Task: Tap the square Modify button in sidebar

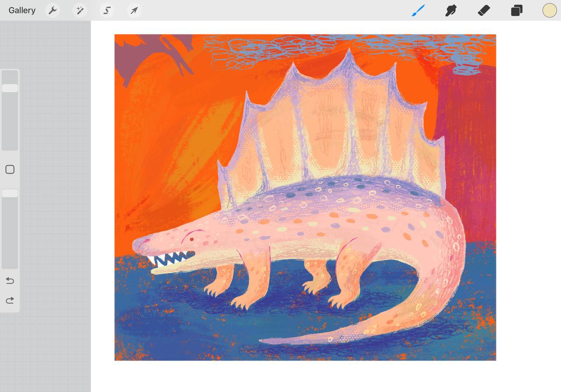Action: [x=10, y=170]
